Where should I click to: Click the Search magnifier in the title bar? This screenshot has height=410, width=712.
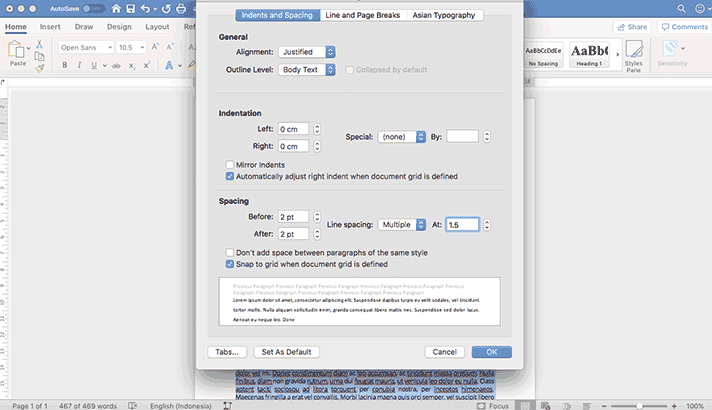(682, 8)
